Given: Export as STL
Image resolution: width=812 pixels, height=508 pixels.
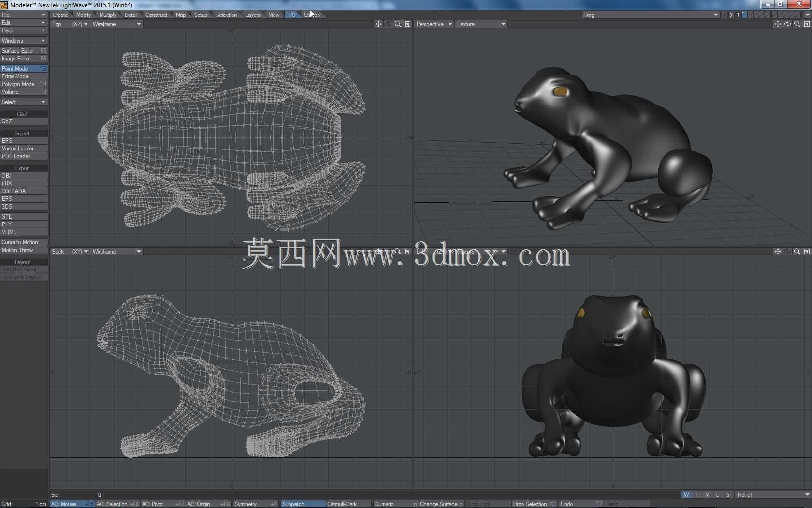Looking at the screenshot, I should 24,217.
